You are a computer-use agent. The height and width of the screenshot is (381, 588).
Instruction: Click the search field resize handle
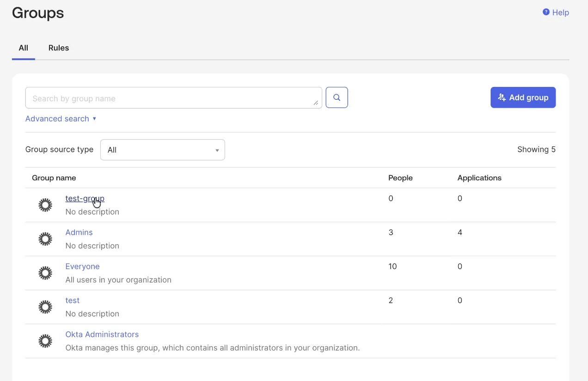click(316, 103)
